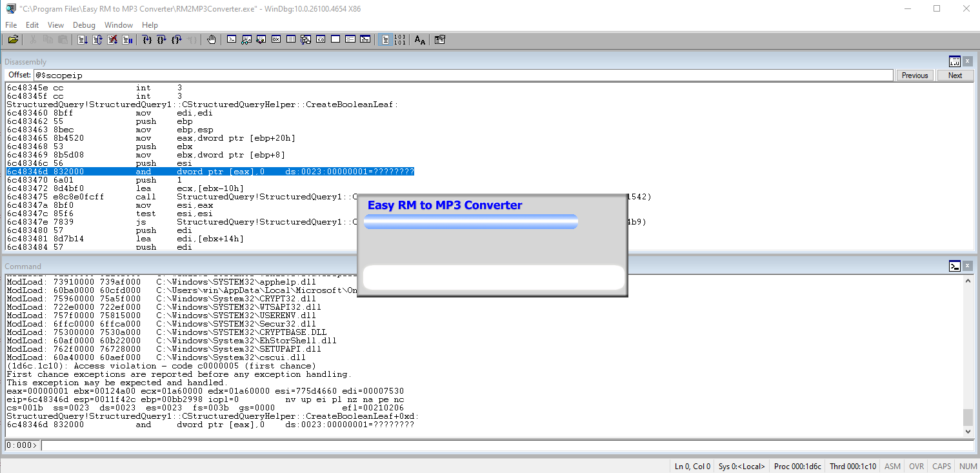Open the Window menu
This screenshot has width=980, height=473.
click(x=119, y=25)
